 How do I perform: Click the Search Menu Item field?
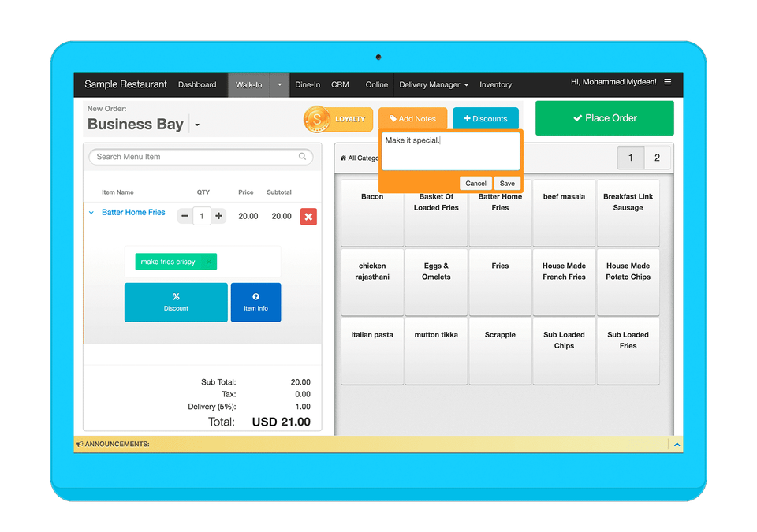(201, 157)
